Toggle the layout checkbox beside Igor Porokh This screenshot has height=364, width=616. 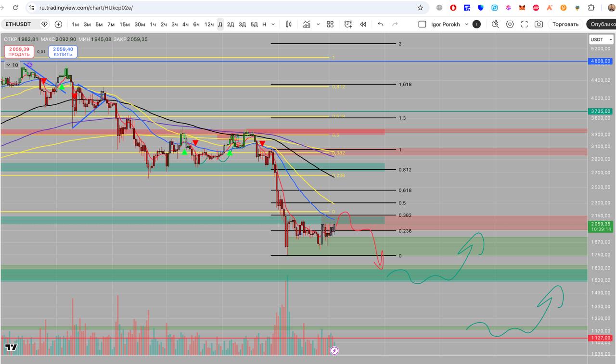coord(422,25)
